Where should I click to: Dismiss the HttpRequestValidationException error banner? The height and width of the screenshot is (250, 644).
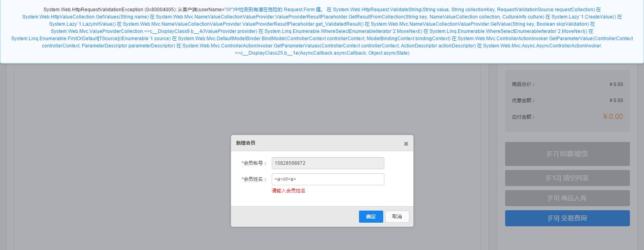pyautogui.click(x=322, y=31)
